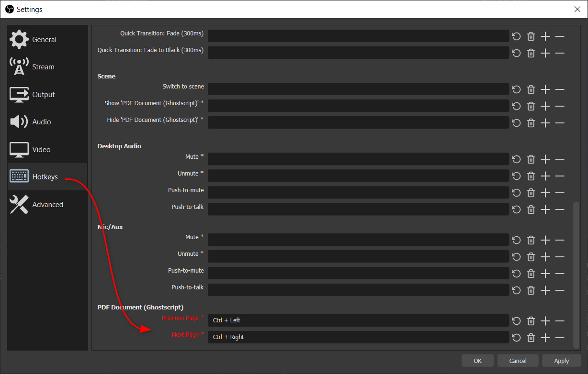
Task: Add extra binding to Desktop Audio Mute hotkey
Action: pos(545,159)
